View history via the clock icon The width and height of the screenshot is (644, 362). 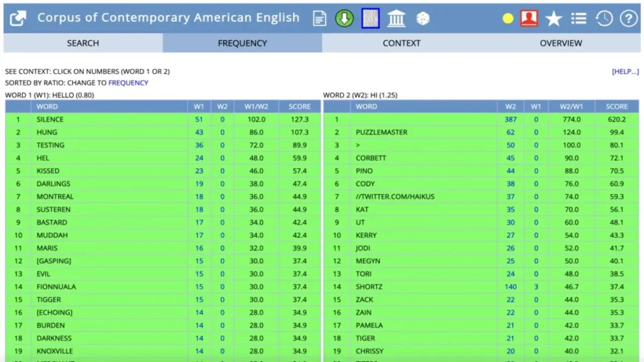(604, 19)
